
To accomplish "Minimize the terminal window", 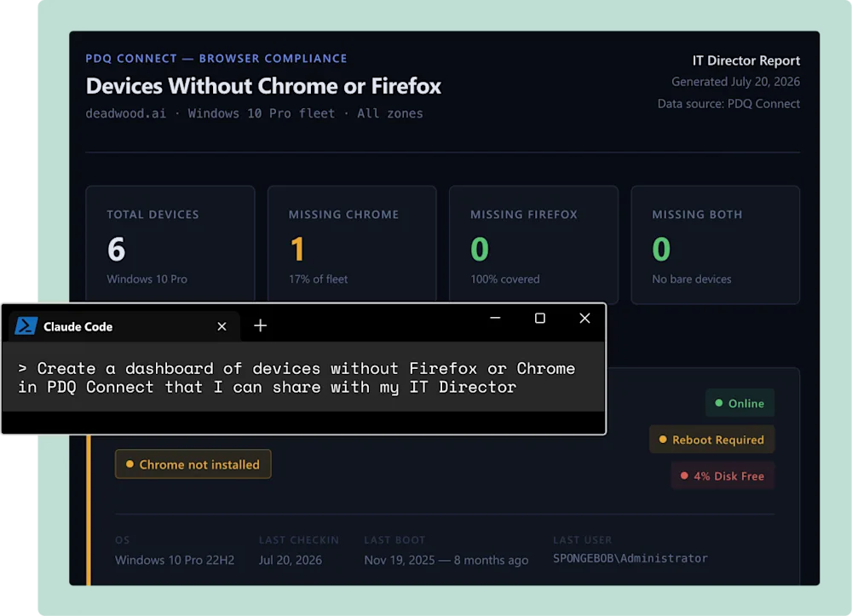I will click(495, 318).
